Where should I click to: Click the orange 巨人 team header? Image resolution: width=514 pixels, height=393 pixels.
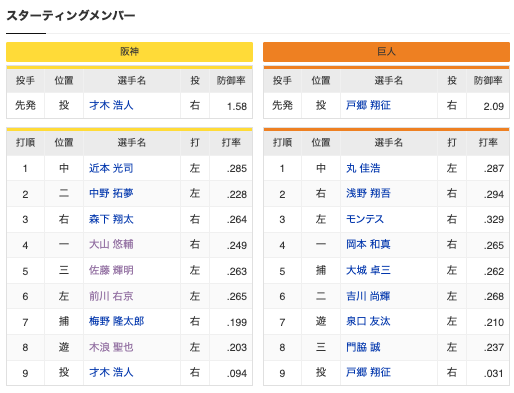pyautogui.click(x=386, y=52)
